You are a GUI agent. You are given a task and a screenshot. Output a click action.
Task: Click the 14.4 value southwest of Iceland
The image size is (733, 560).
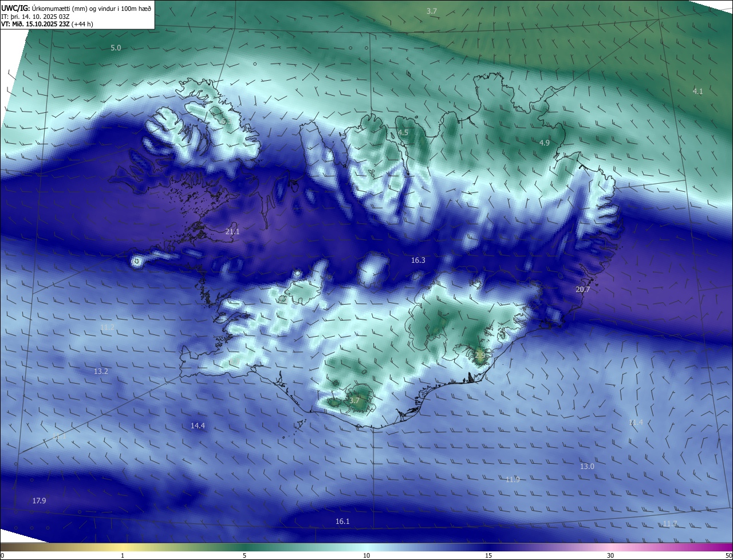[x=198, y=425]
